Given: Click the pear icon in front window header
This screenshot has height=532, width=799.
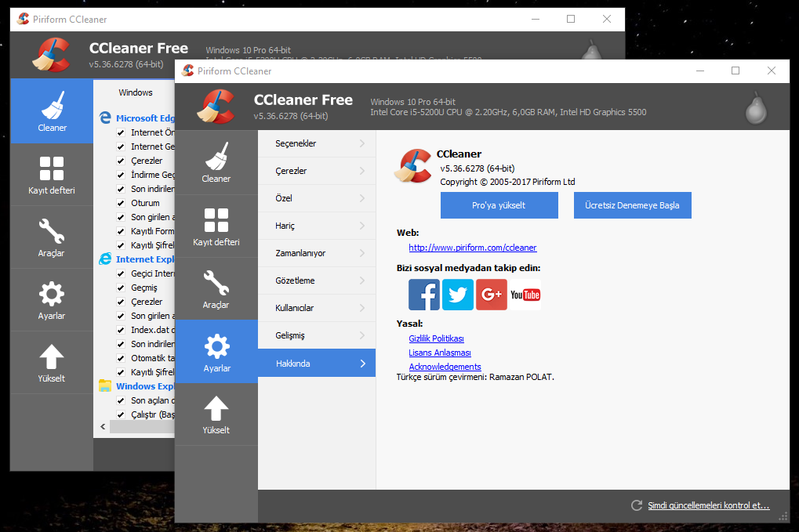Looking at the screenshot, I should [756, 107].
